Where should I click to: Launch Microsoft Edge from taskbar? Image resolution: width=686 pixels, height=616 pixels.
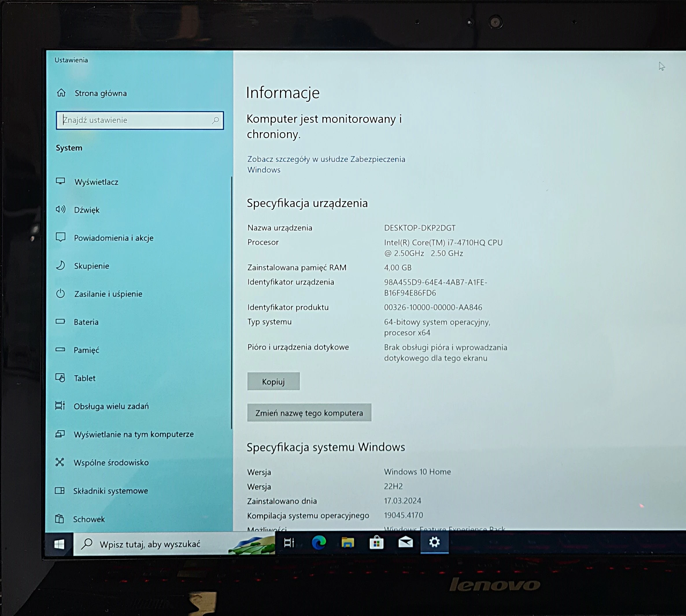pos(319,543)
